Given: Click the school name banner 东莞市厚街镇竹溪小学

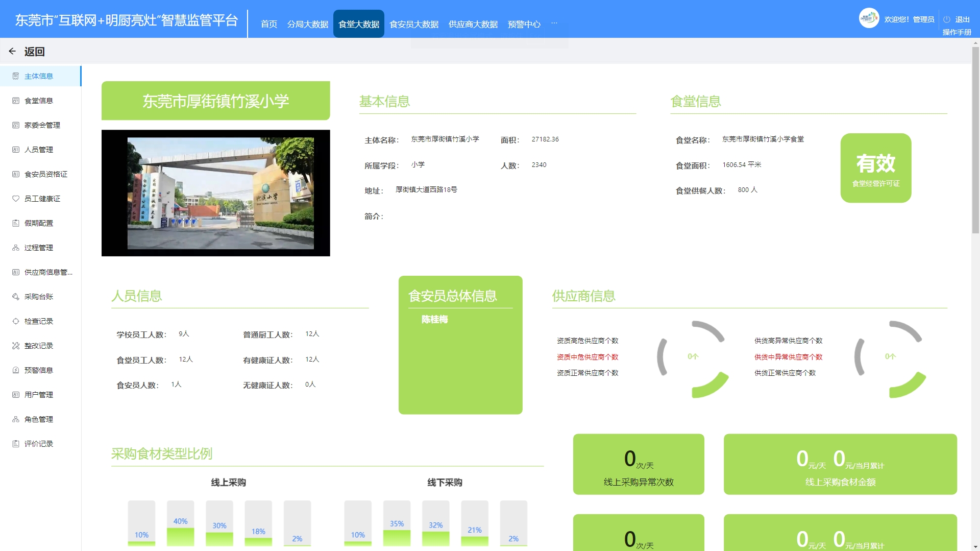Looking at the screenshot, I should coord(216,101).
